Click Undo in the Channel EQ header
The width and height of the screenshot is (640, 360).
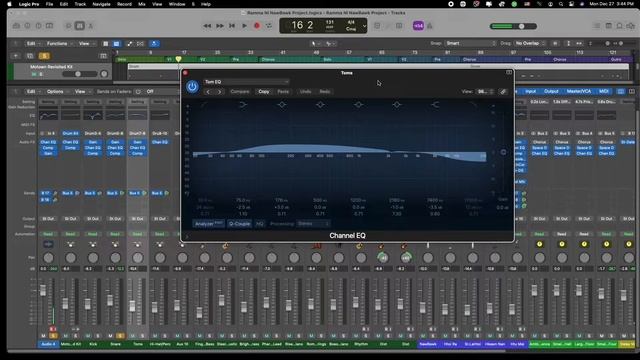click(305, 92)
